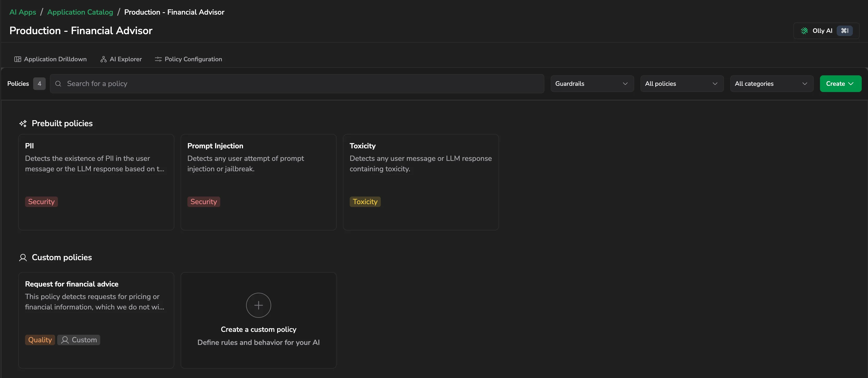Click the orange Quality tag
Viewport: 868px width, 378px height.
pyautogui.click(x=40, y=340)
